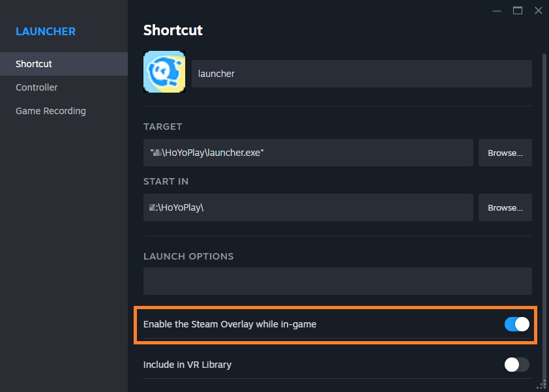Viewport: 549px width, 392px height.
Task: Minimize the properties window
Action: pyautogui.click(x=497, y=10)
